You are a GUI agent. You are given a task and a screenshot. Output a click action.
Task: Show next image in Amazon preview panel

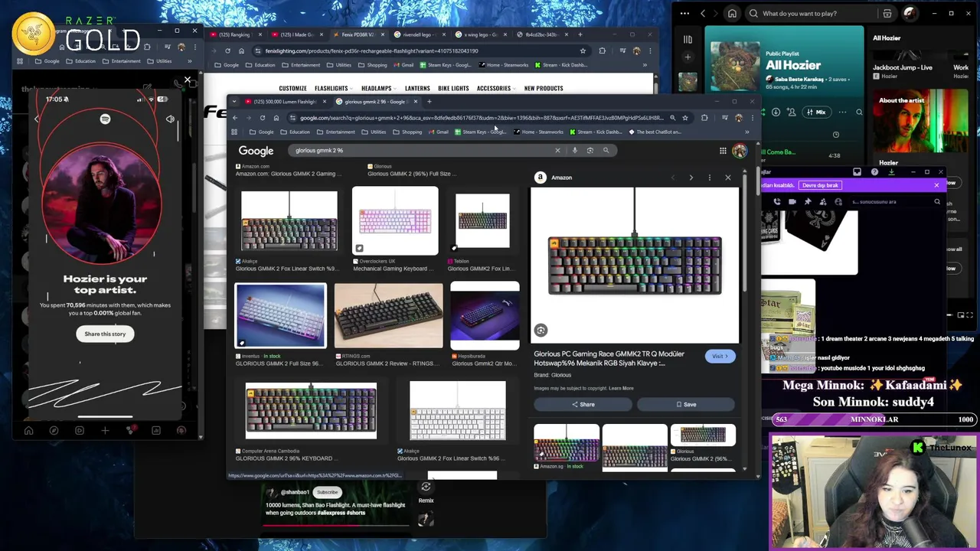point(691,178)
